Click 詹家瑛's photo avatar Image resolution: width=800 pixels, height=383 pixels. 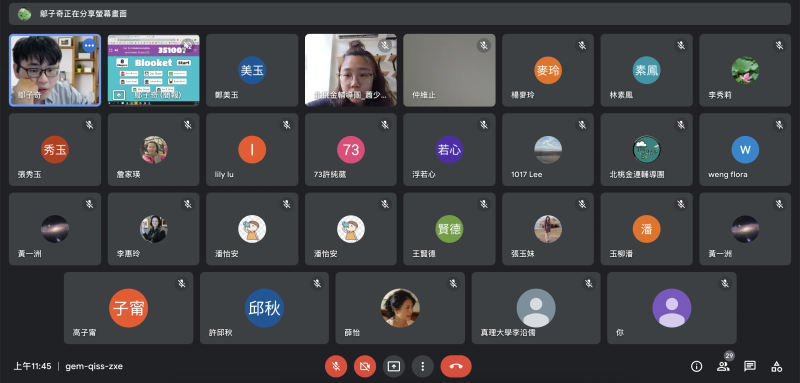[154, 149]
